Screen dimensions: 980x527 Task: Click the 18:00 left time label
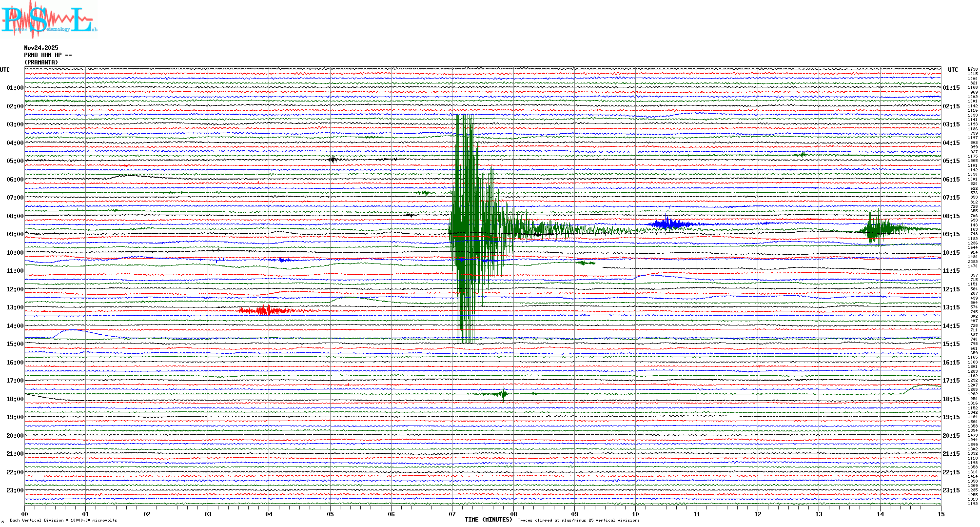tap(15, 399)
